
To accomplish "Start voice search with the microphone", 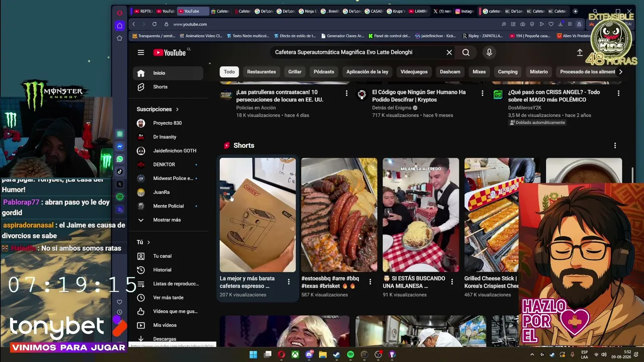I will click(489, 52).
